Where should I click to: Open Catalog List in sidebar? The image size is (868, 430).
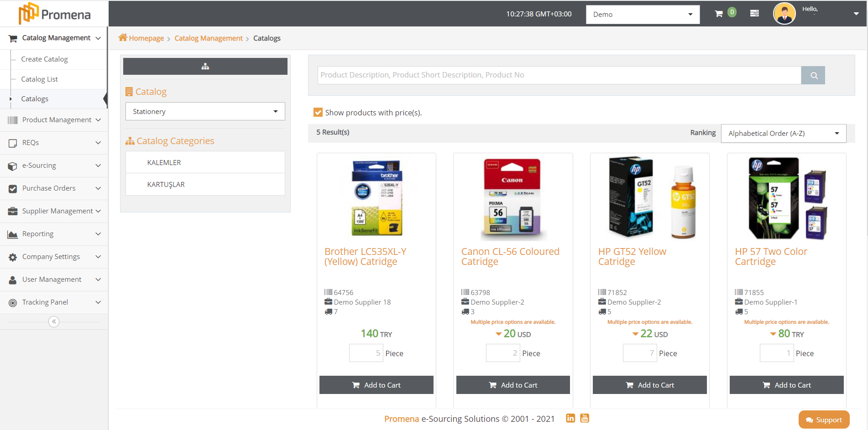coord(39,79)
